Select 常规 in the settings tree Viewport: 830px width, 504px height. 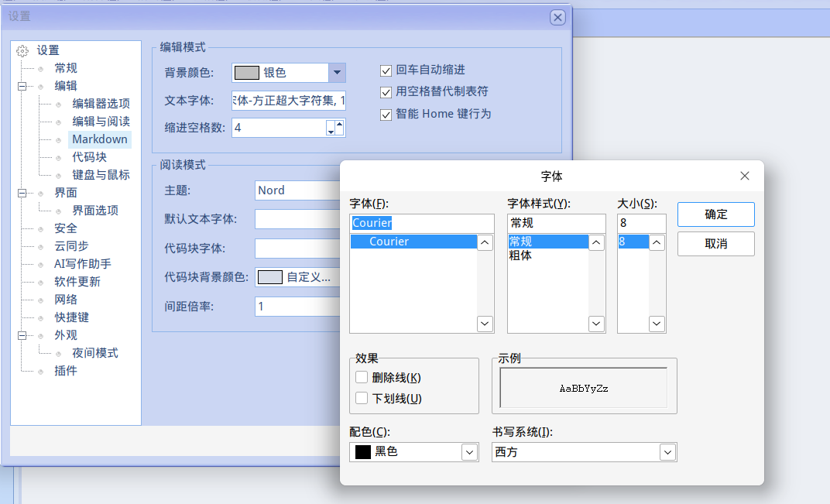(66, 68)
